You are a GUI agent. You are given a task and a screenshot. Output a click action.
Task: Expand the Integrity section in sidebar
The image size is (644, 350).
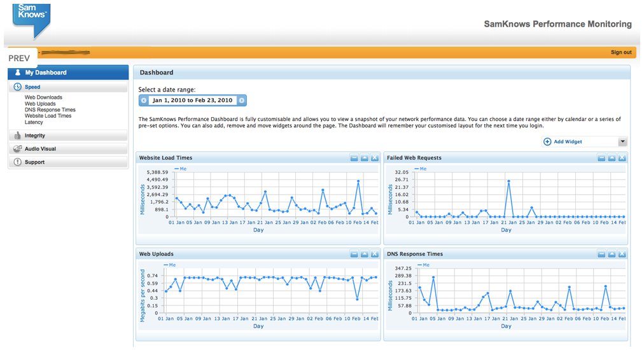(x=35, y=136)
